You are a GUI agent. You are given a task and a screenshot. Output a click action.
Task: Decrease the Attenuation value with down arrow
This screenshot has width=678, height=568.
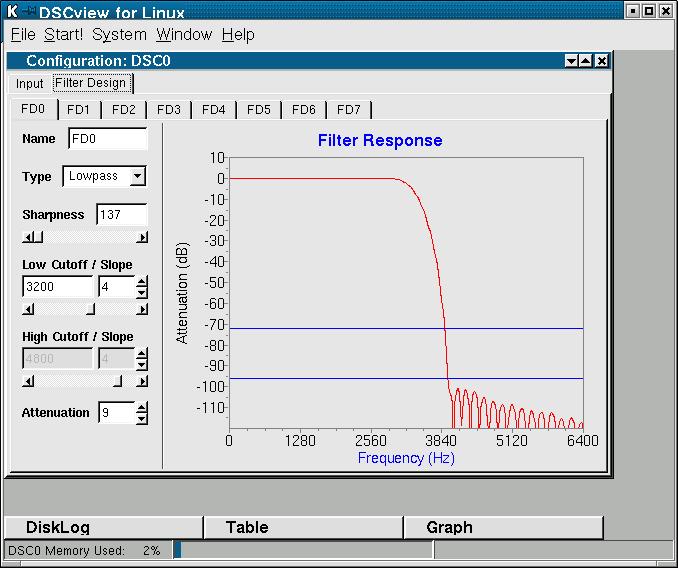click(x=142, y=419)
